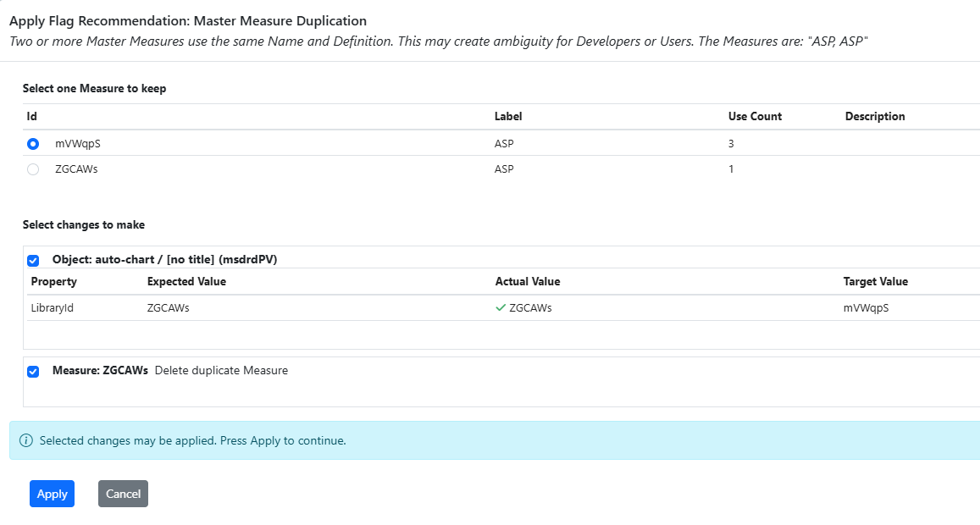Screen dimensions: 980x525
Task: Click the Target Value column header
Action: click(875, 282)
